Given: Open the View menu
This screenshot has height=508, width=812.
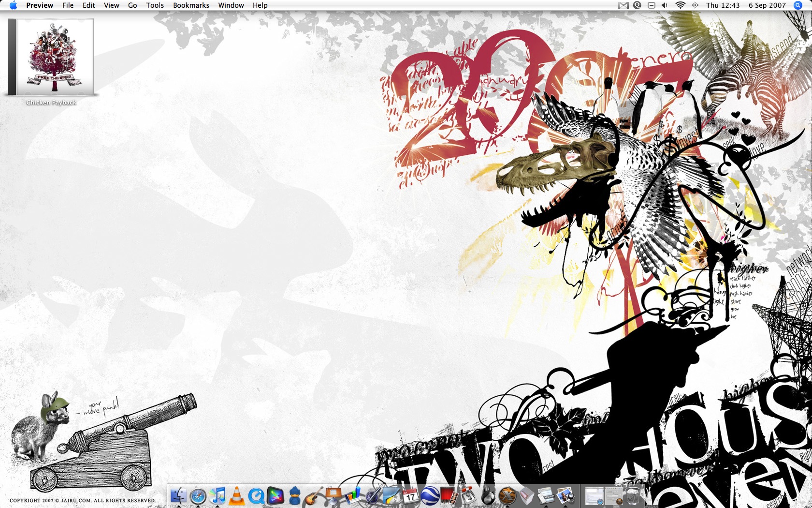Looking at the screenshot, I should (x=111, y=5).
